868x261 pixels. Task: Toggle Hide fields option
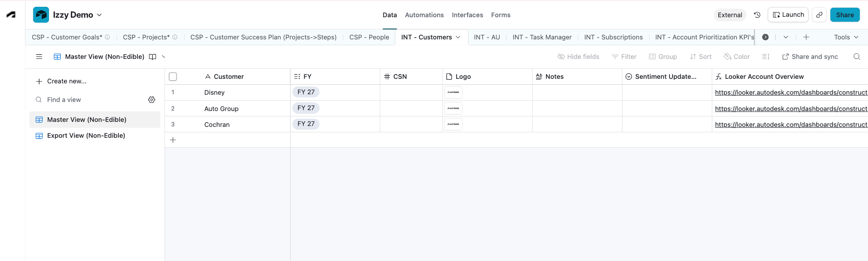578,57
